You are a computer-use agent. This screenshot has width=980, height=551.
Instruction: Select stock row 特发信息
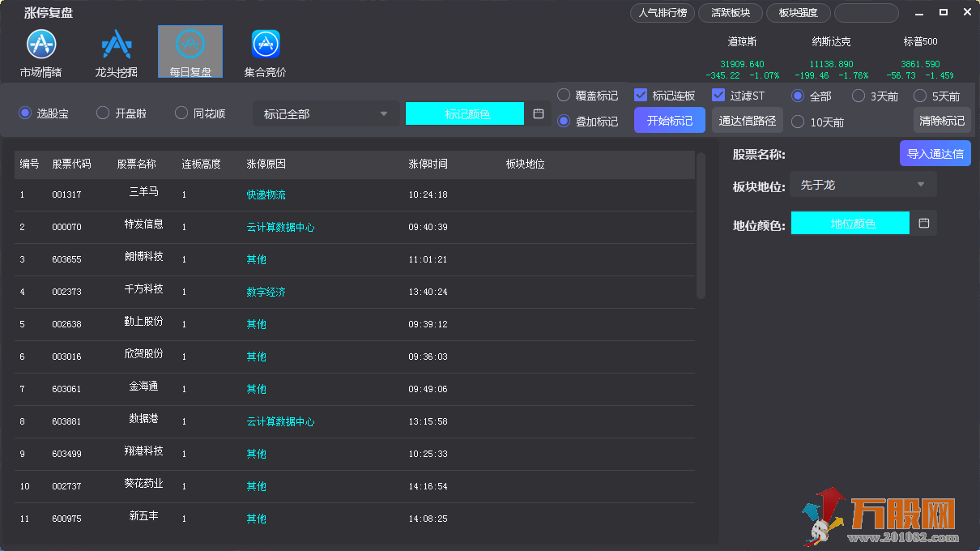coord(355,227)
